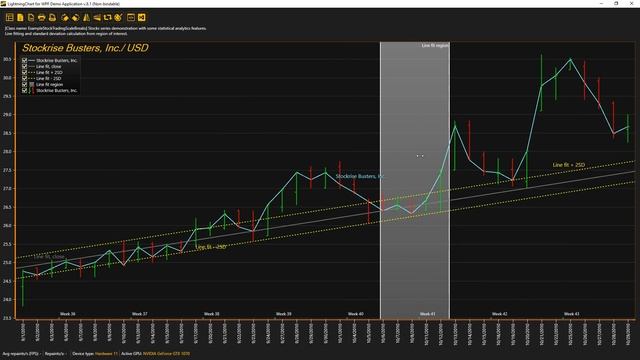Click the class name description text line
This screenshot has width=640, height=360.
[106, 29]
